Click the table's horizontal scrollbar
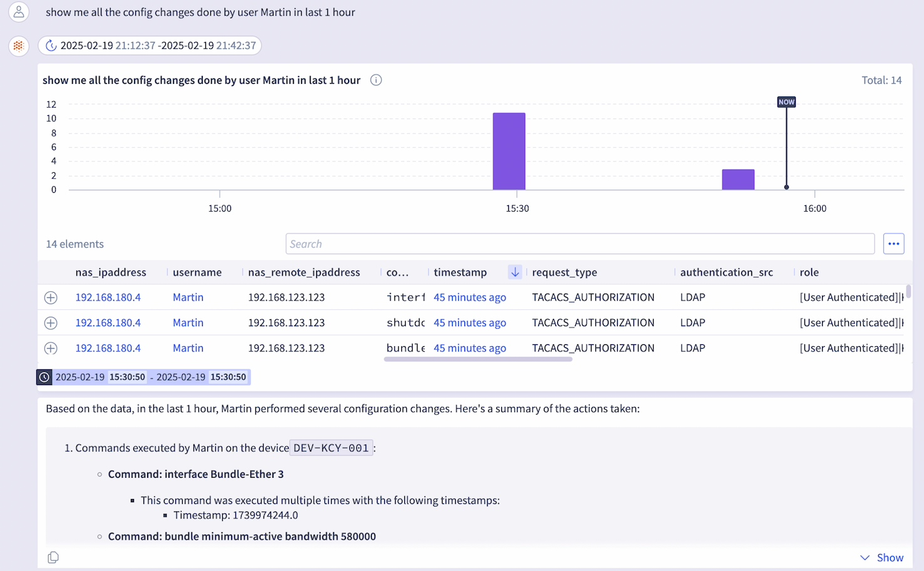Screen dimensions: 924x571 coord(478,359)
